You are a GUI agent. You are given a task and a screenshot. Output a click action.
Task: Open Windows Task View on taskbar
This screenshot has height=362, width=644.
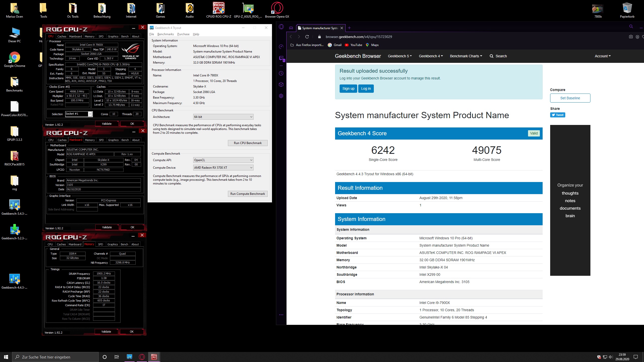click(117, 357)
